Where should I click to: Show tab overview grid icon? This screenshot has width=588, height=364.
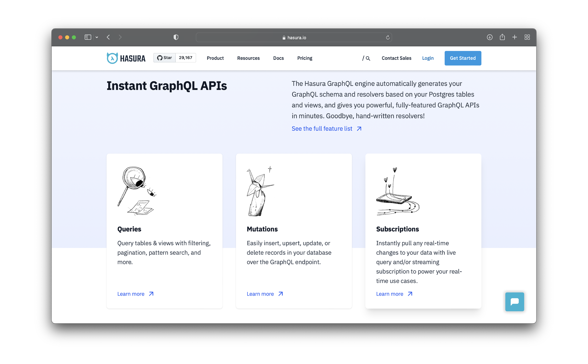point(527,37)
